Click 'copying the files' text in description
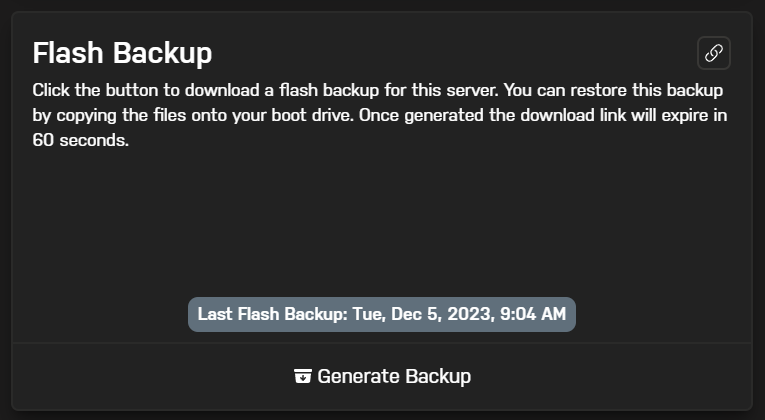Viewport: 765px width, 420px height. tap(121, 116)
